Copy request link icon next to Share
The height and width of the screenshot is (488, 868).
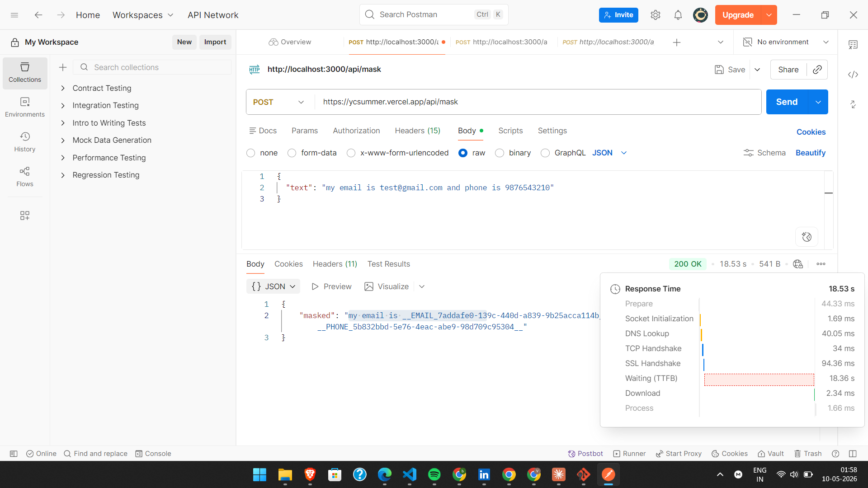[x=817, y=70]
